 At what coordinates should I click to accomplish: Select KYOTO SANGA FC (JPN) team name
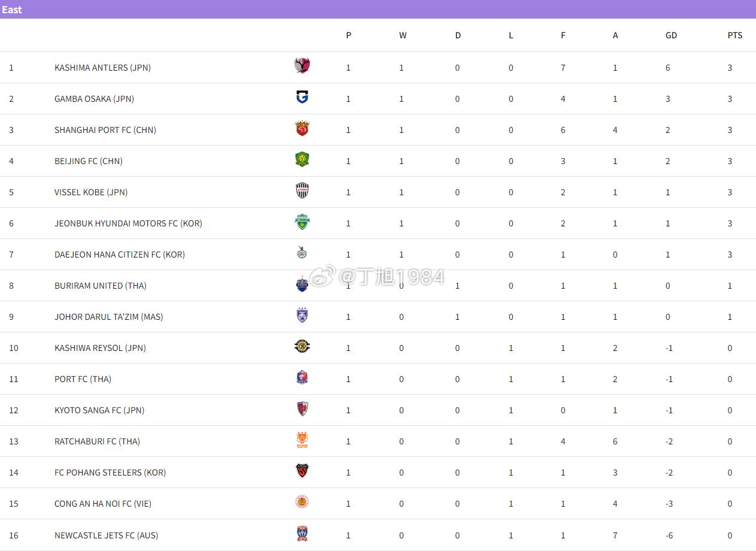[x=99, y=410]
